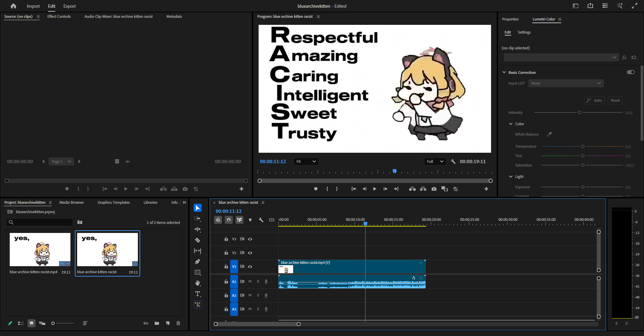The width and height of the screenshot is (644, 336).
Task: Open the Full playback resolution dropdown
Action: (x=435, y=161)
